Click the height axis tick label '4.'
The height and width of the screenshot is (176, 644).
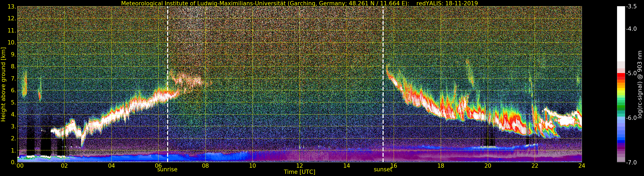coord(13,114)
